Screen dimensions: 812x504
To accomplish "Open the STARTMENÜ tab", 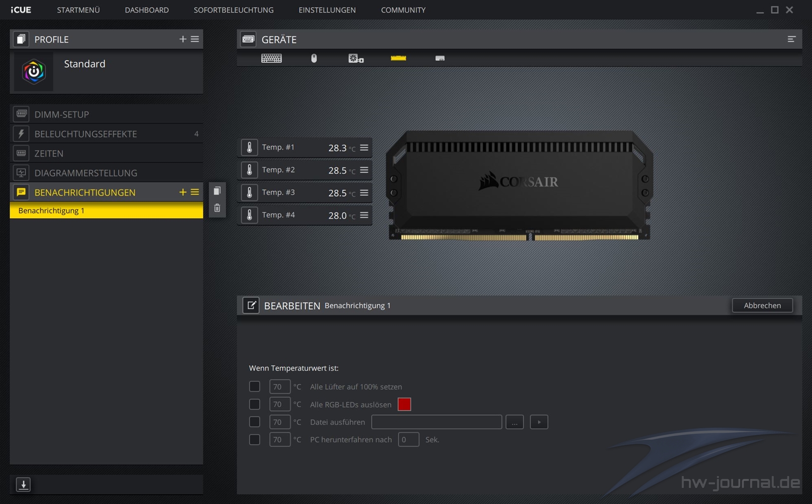I will coord(78,10).
